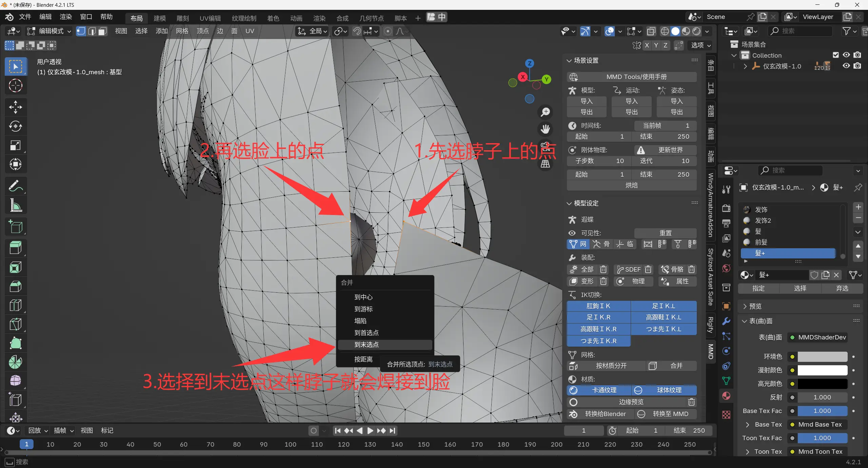Uncheck the Collection exclude checkbox

(835, 55)
